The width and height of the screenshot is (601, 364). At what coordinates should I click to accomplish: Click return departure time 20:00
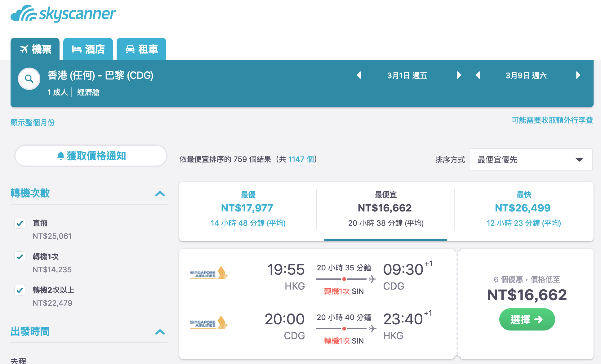(x=284, y=319)
